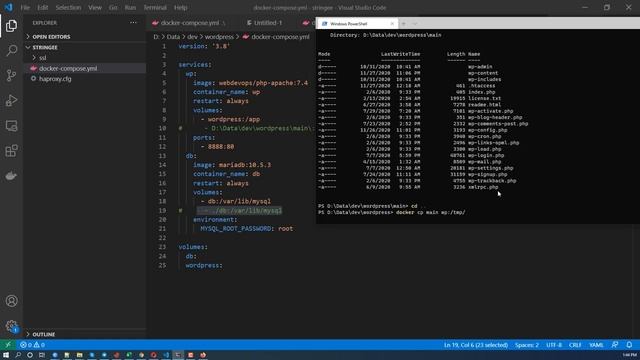This screenshot has height=360, width=640.
Task: Open errors and warnings count in status bar
Action: tap(32, 345)
